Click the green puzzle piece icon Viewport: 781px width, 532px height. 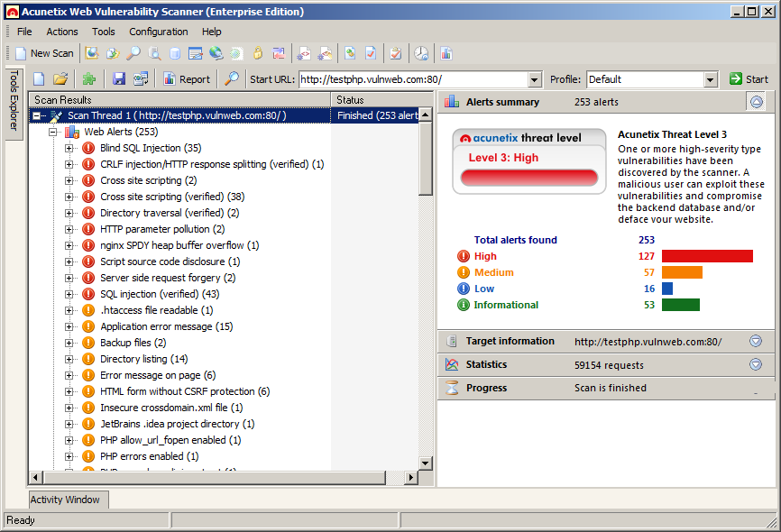click(x=89, y=78)
